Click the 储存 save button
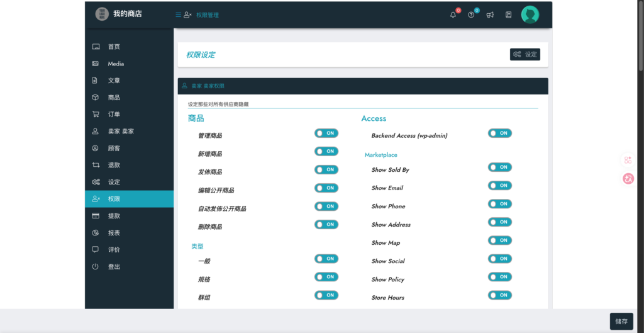The image size is (644, 333). (x=621, y=322)
